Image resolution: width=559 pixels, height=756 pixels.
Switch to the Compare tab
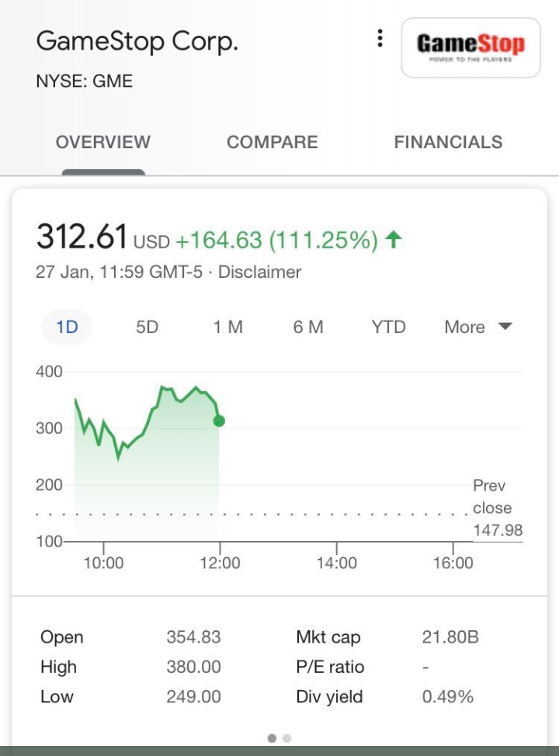(273, 142)
